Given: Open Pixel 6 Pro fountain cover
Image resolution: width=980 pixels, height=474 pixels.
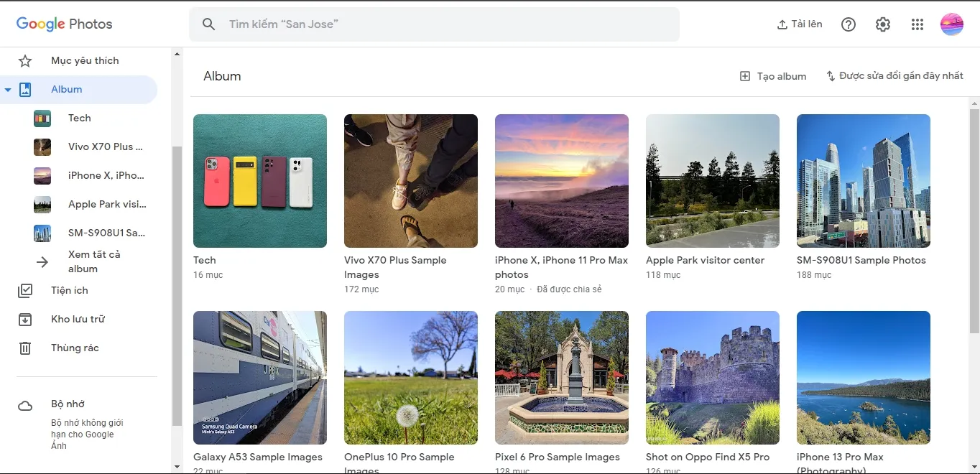Looking at the screenshot, I should click(x=562, y=378).
